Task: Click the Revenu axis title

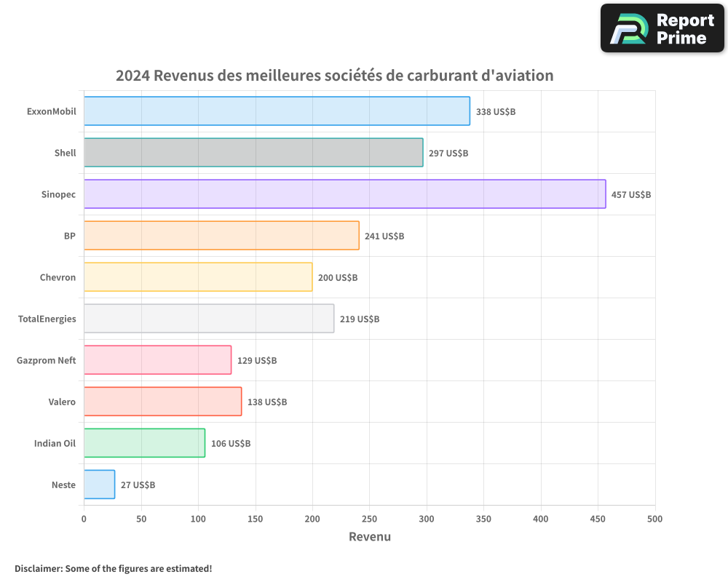Action: point(370,537)
